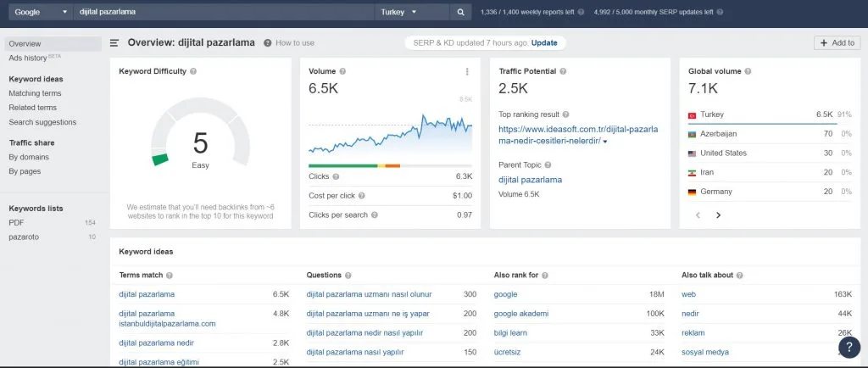Open sosyal medya keyword
The height and width of the screenshot is (368, 868).
point(705,352)
